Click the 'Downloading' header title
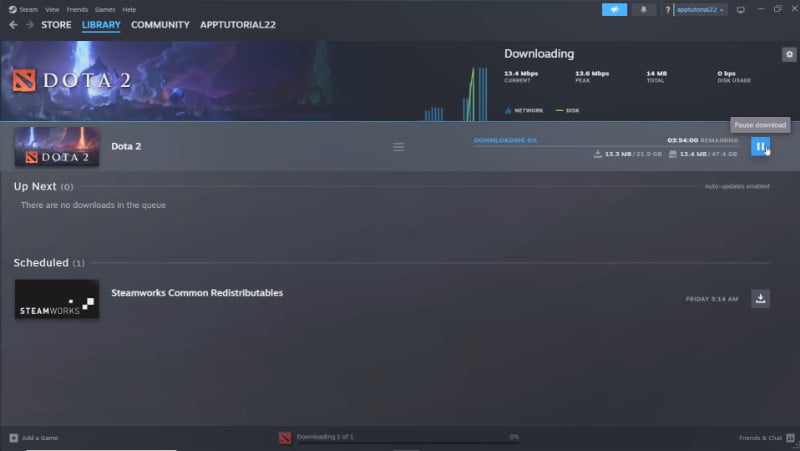 pos(539,54)
